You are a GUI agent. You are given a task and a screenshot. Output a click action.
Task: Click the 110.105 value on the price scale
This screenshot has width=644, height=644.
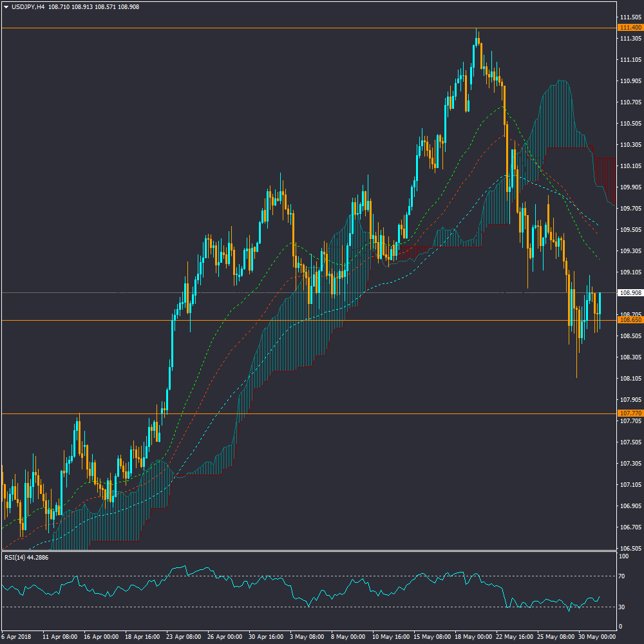click(x=629, y=166)
